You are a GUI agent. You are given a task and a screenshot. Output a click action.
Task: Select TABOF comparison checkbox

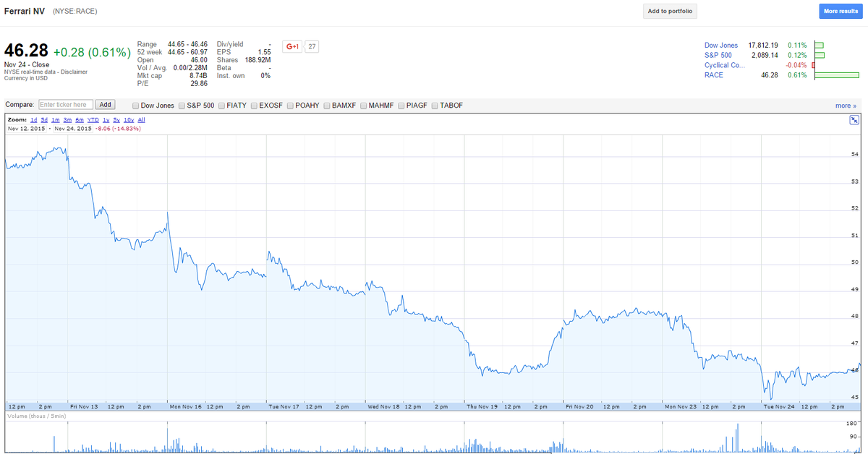tap(435, 106)
